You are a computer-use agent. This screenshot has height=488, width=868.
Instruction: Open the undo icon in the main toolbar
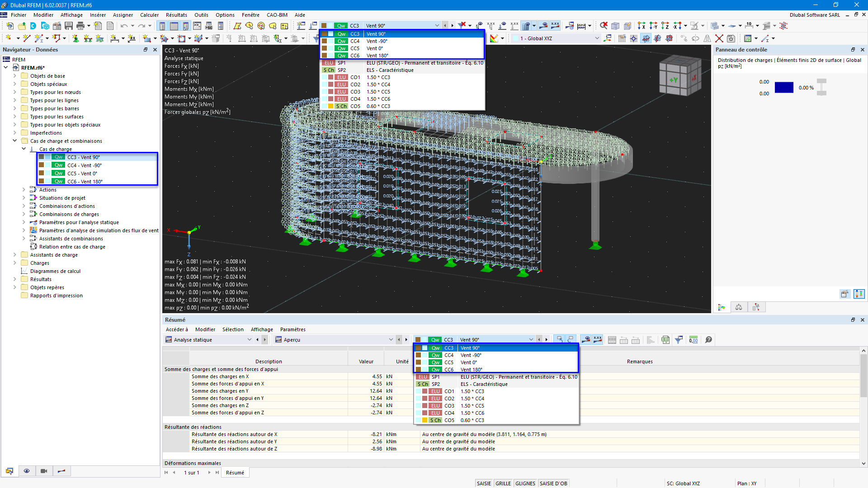tap(125, 26)
